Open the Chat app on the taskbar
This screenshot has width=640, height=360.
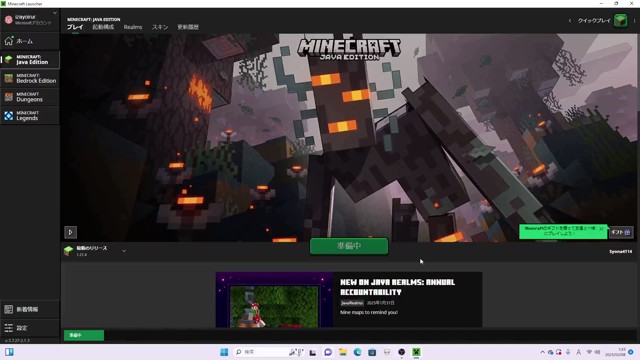tap(328, 352)
